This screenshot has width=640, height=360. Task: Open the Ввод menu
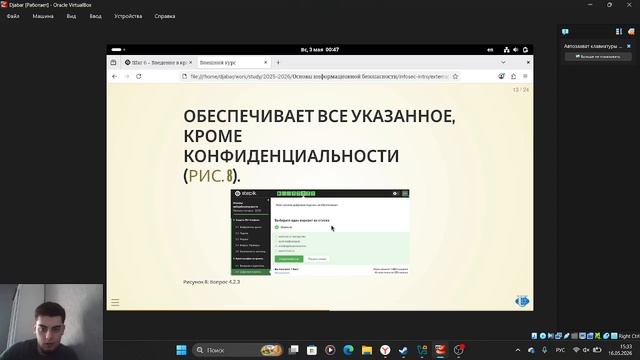coord(96,16)
